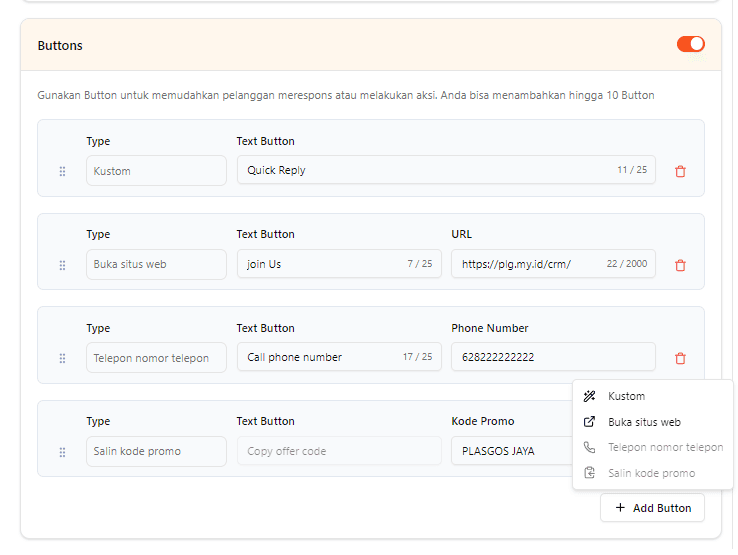
Task: Click the URL field with plg.my.id link
Action: (x=525, y=264)
